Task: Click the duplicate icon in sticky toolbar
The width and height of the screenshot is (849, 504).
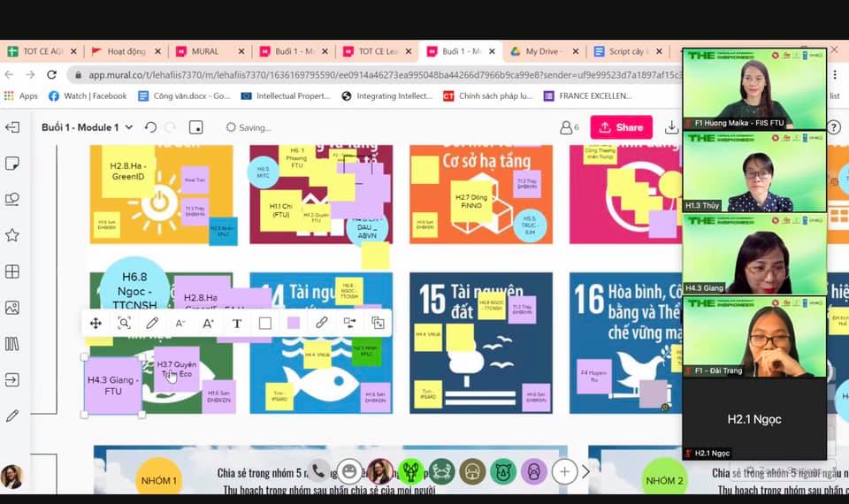Action: coord(378,324)
